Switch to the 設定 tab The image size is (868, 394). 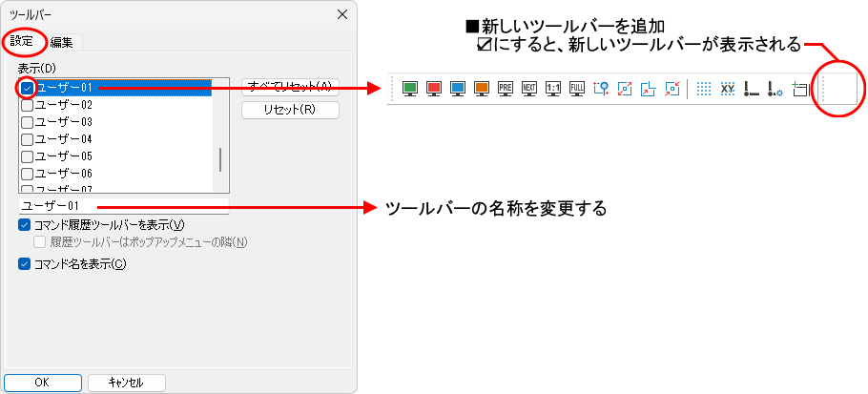[x=22, y=42]
